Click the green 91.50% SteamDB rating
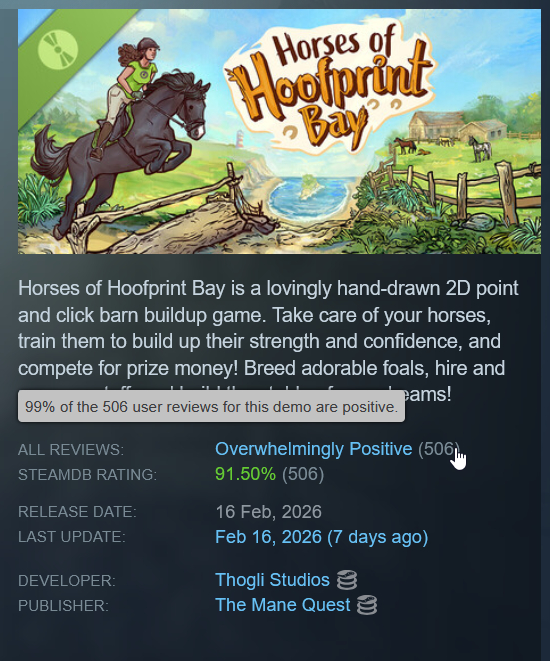Image resolution: width=550 pixels, height=661 pixels. point(245,474)
